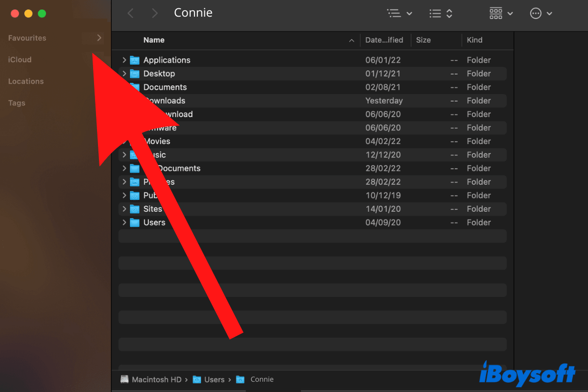Go forward using the forward arrow
Viewport: 588px width, 392px height.
(x=154, y=13)
